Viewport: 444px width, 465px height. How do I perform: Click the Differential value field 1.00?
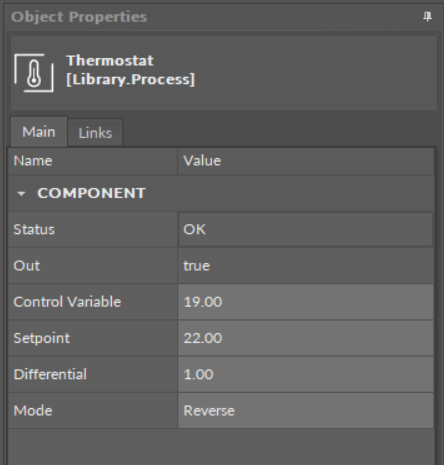(x=306, y=374)
